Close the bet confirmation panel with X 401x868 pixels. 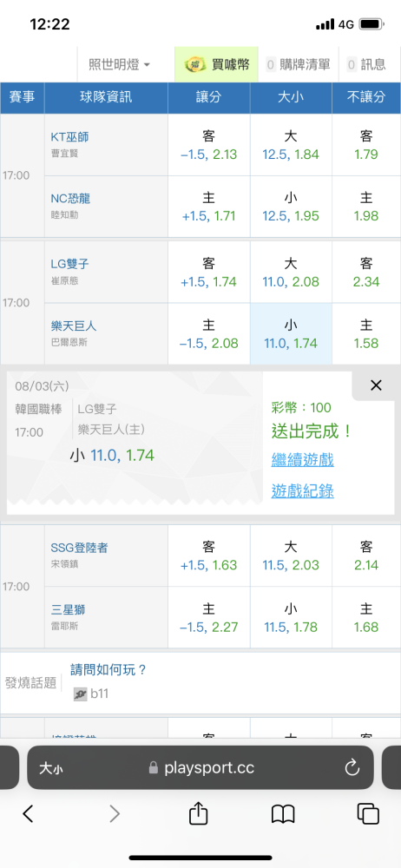[376, 386]
